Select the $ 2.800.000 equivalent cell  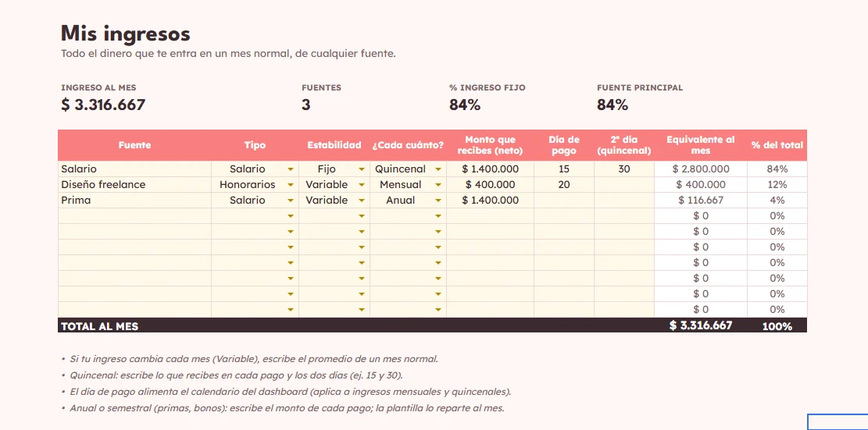tap(700, 169)
